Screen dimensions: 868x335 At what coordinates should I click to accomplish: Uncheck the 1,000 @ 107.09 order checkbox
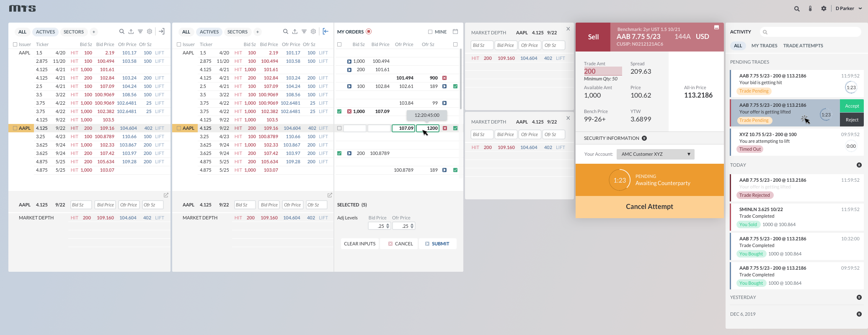click(x=339, y=111)
